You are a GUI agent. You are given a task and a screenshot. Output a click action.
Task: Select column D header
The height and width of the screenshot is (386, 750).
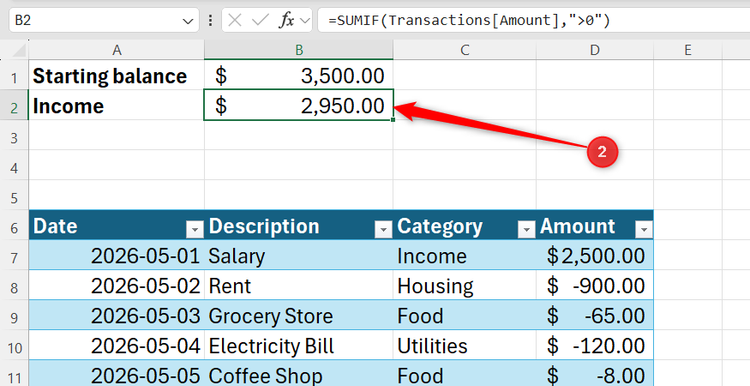tap(595, 50)
